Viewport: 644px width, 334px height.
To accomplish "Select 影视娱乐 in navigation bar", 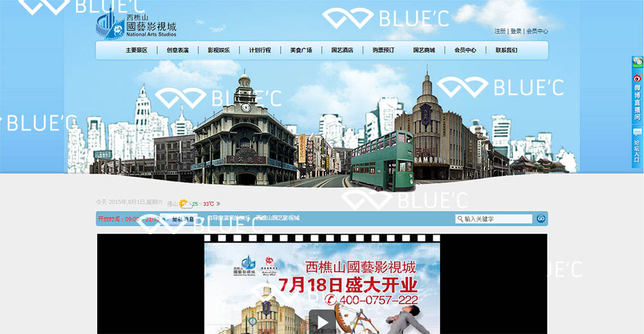I will tap(219, 50).
